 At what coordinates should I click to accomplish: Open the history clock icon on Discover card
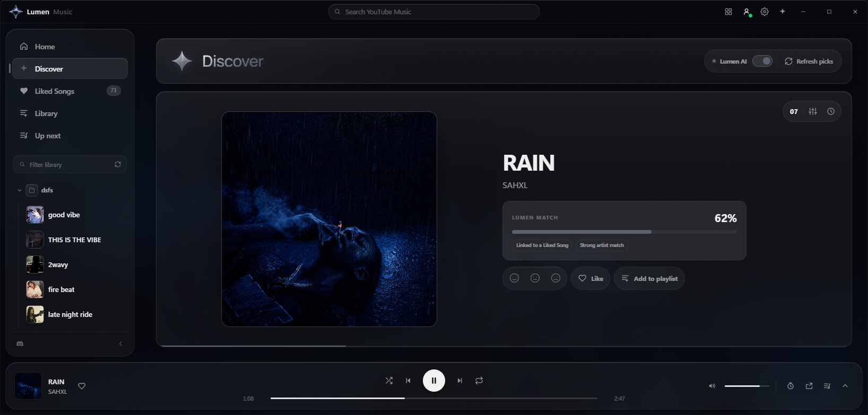831,111
